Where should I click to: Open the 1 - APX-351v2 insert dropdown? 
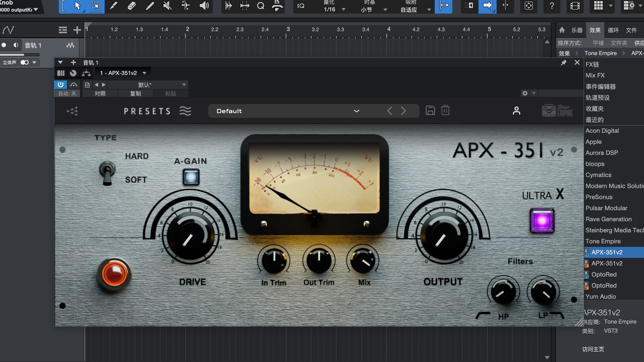(x=123, y=73)
